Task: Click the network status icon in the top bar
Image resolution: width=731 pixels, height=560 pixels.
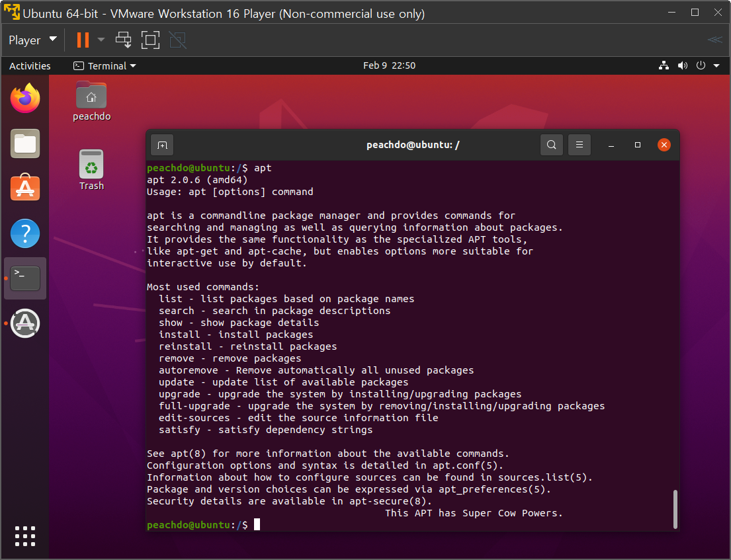Action: [664, 65]
